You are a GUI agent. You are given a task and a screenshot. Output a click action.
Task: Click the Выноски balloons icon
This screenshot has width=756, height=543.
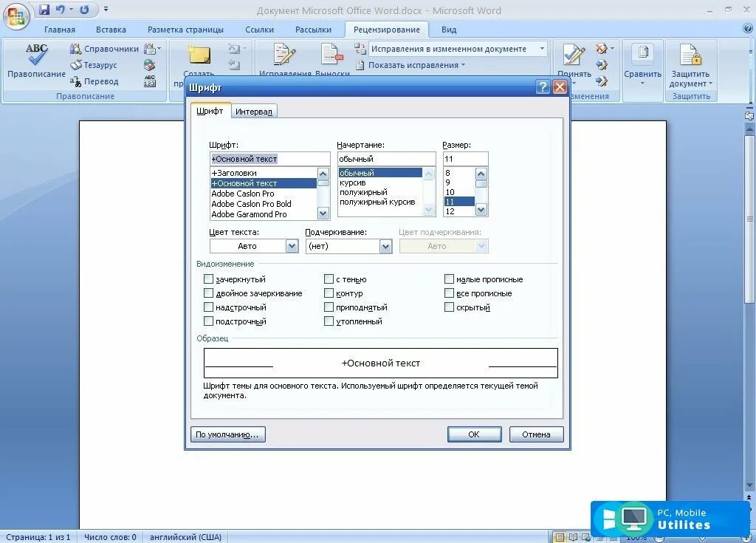click(x=331, y=54)
